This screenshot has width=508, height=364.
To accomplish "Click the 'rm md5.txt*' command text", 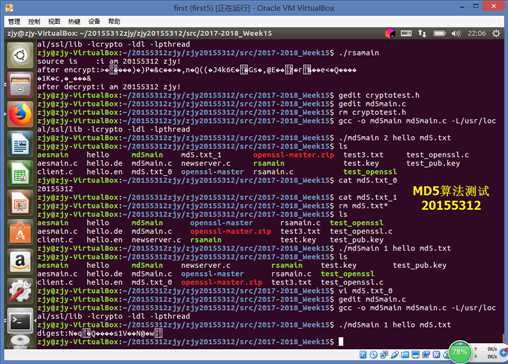I will click(x=363, y=206).
